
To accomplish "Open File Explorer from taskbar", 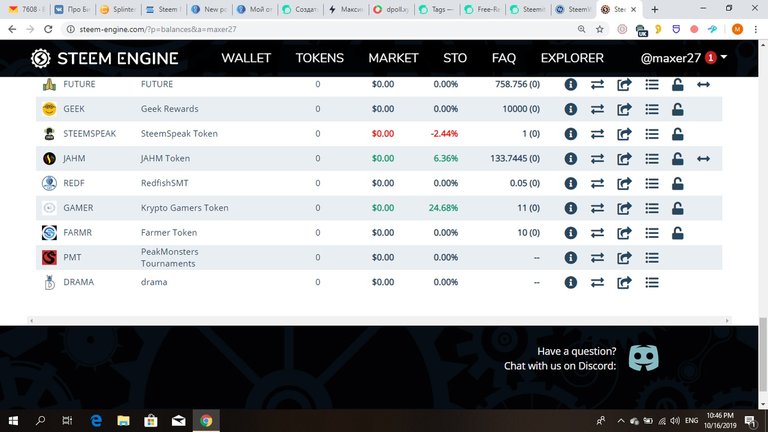I will click(x=123, y=421).
